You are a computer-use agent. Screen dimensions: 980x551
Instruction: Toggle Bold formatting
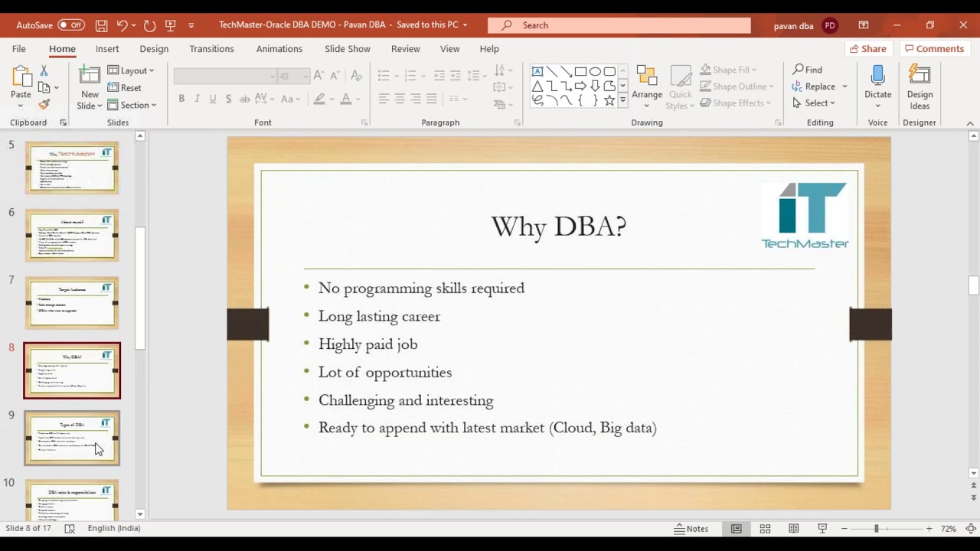pos(181,99)
